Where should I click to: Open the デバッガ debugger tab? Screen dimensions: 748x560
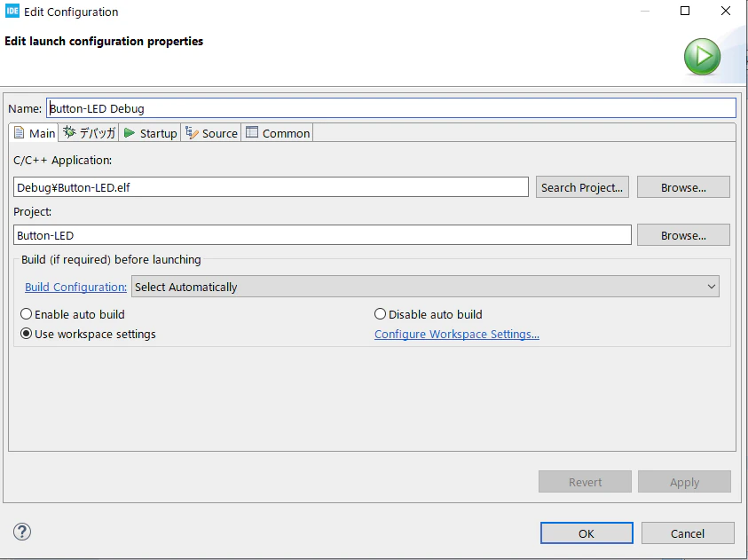(90, 133)
